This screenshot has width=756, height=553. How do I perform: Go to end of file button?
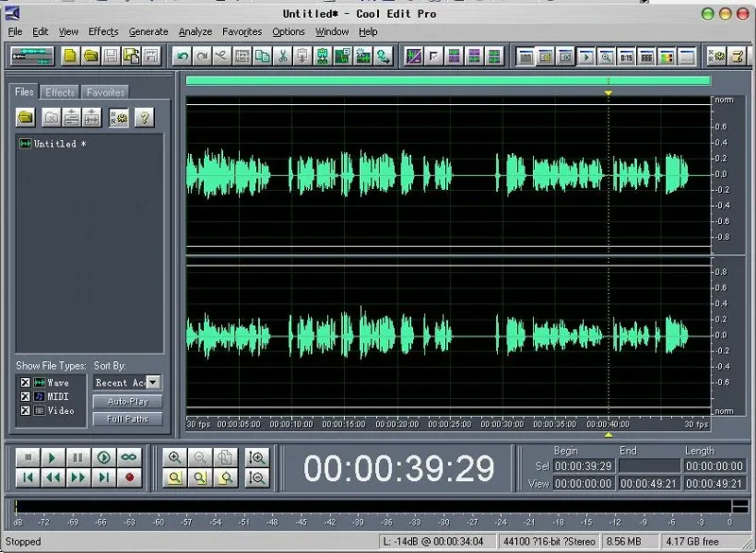[x=104, y=477]
